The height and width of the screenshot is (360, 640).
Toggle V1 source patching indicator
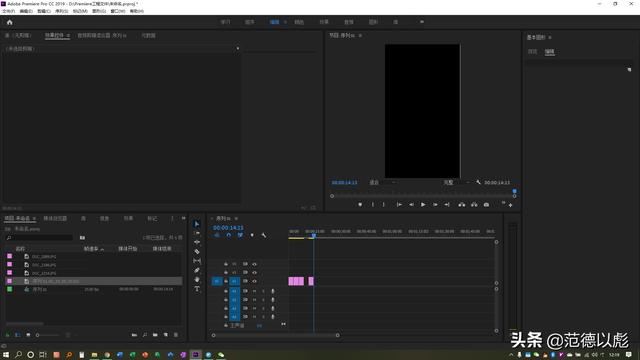tap(217, 281)
